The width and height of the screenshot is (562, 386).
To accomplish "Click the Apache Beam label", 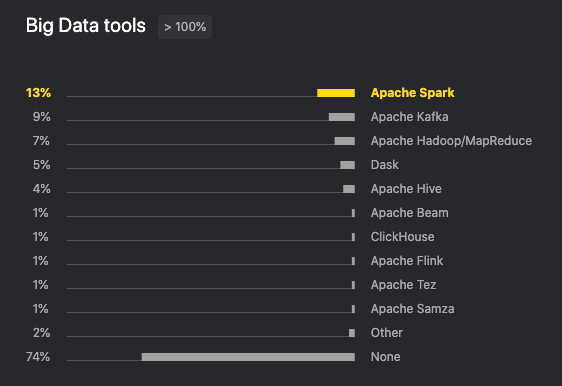I will (409, 213).
